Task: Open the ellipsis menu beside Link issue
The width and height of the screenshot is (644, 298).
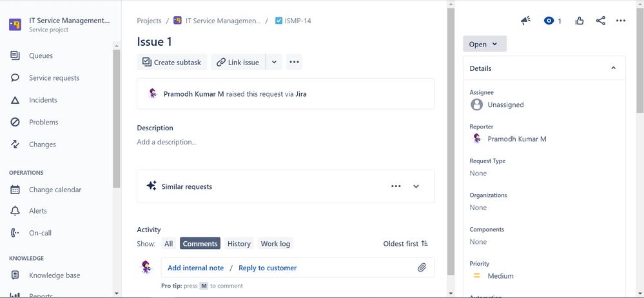Action: click(x=294, y=62)
